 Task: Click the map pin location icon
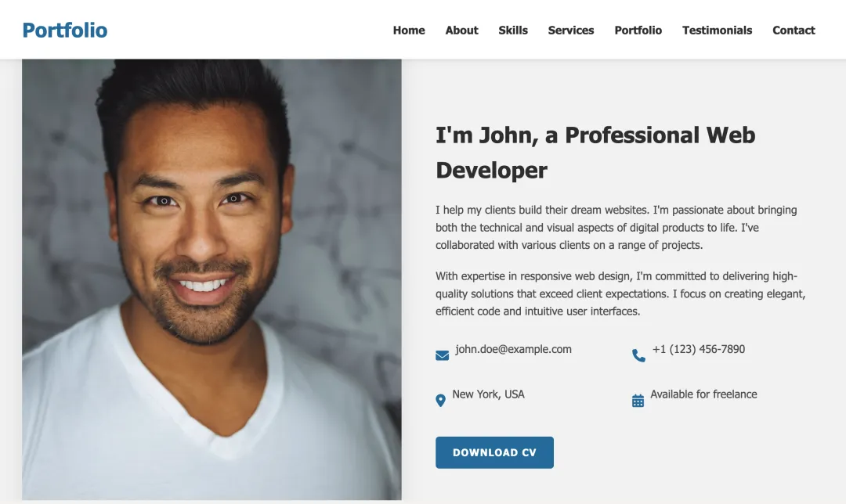click(440, 401)
